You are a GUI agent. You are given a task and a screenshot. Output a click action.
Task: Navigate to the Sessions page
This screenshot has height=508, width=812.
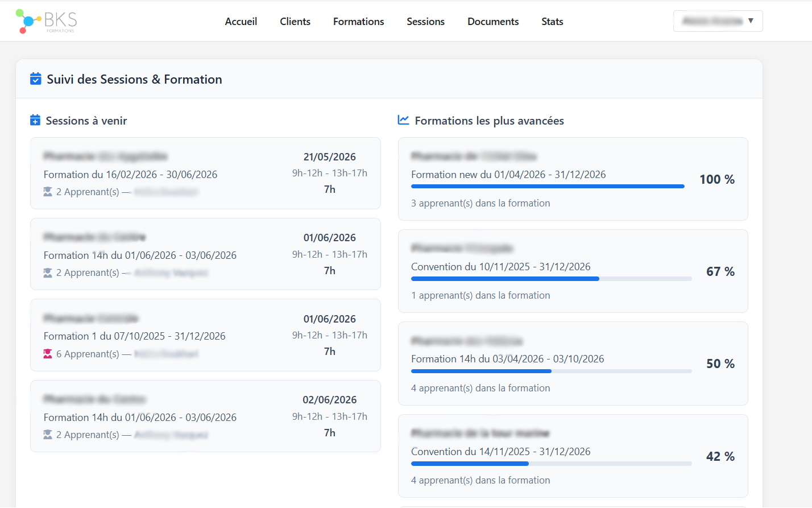coord(426,22)
